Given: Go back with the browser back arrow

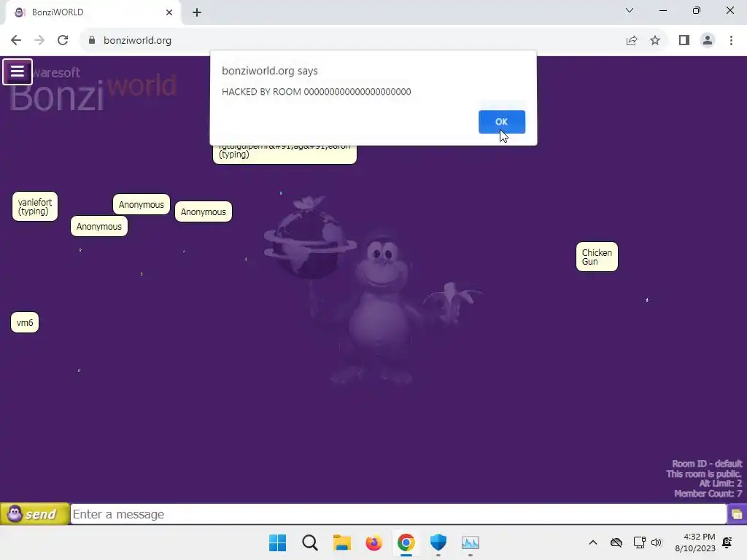Looking at the screenshot, I should [x=16, y=41].
